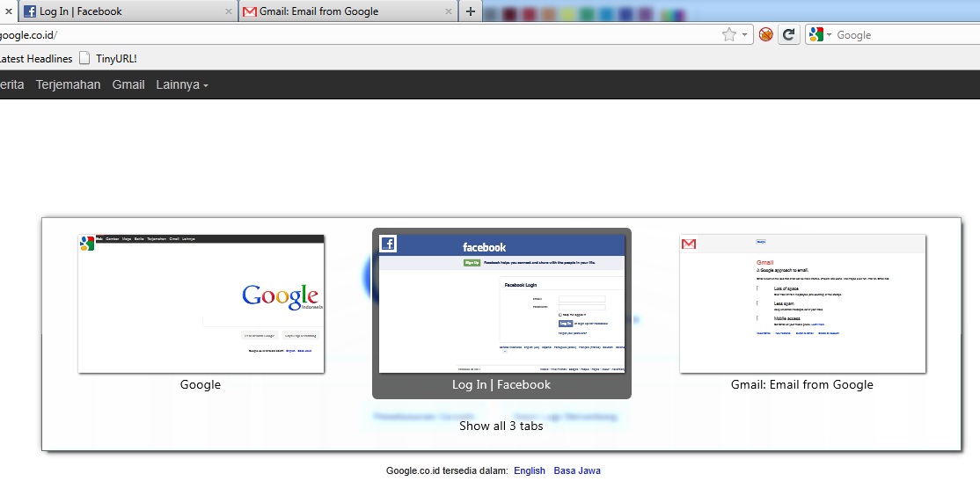Open the bookmark star dropdown arrow
This screenshot has height=503, width=980.
point(744,35)
